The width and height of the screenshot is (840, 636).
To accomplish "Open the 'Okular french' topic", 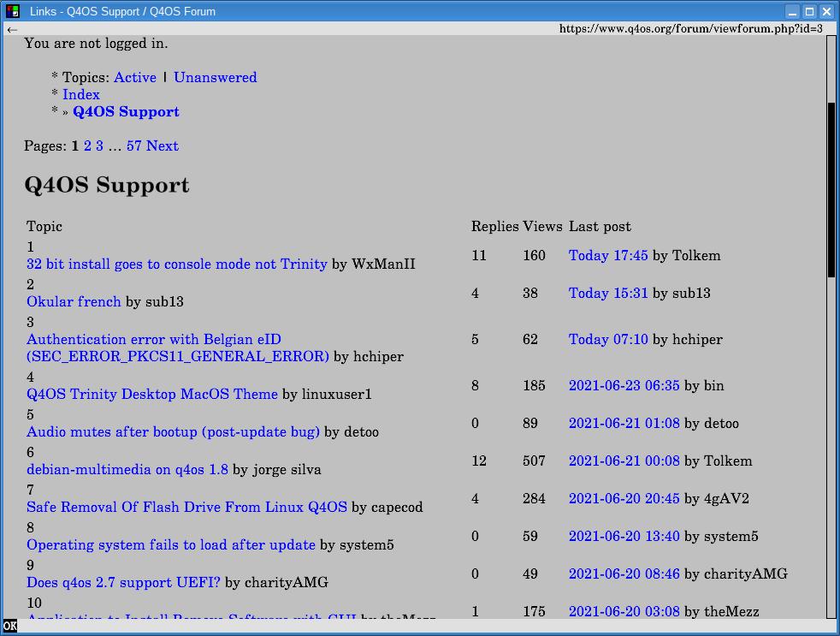I will click(x=74, y=301).
